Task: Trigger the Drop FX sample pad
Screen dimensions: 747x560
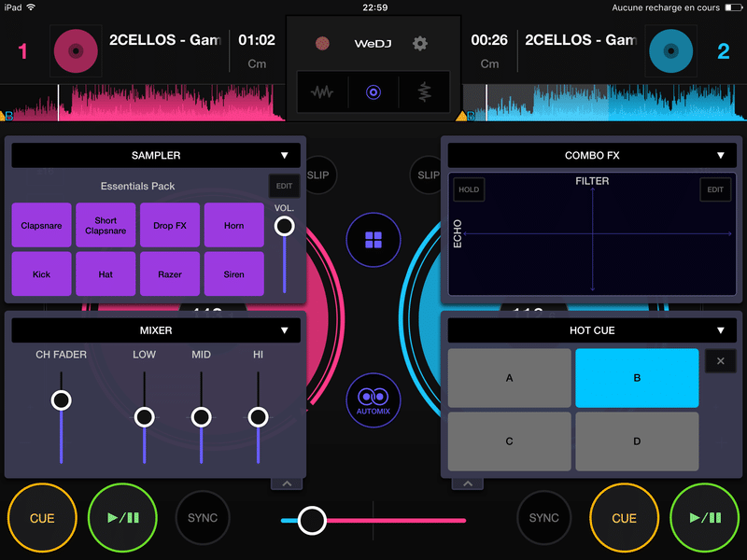Action: tap(170, 225)
